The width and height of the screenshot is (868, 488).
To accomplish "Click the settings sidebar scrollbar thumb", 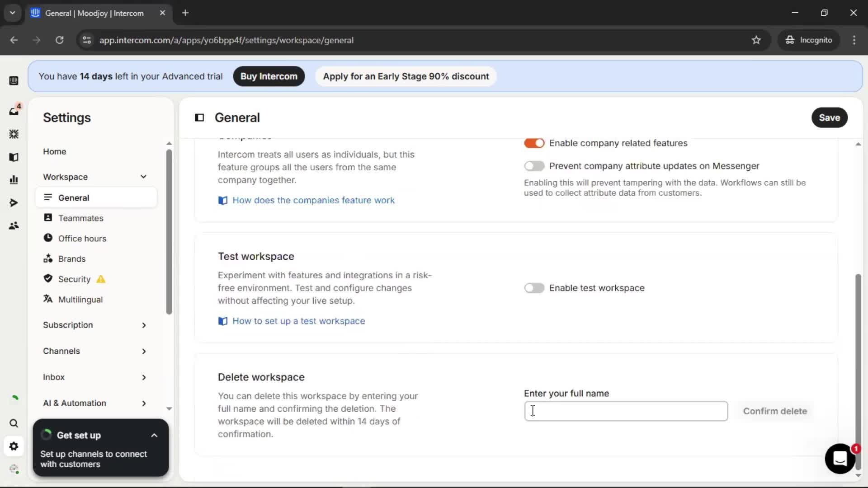I will coord(169,232).
